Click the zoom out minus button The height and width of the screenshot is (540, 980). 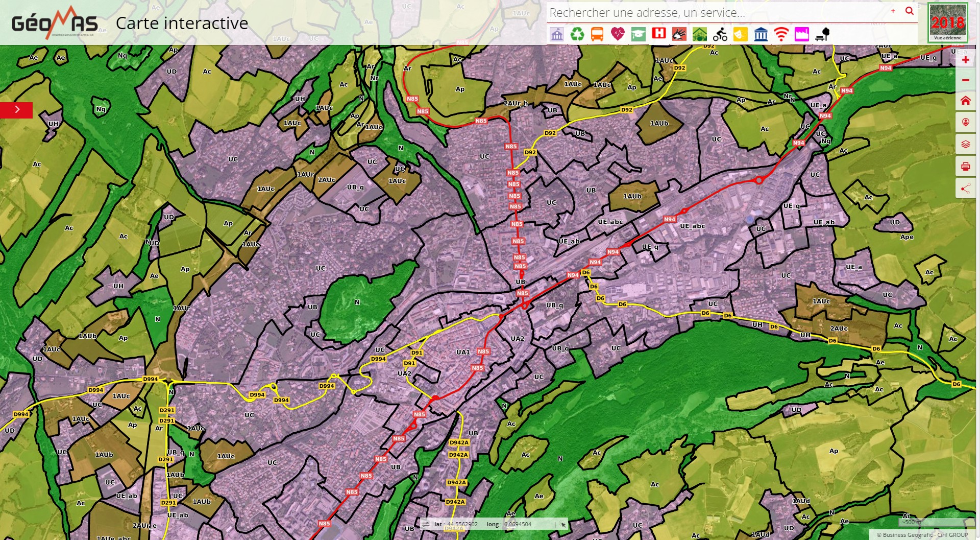point(965,80)
